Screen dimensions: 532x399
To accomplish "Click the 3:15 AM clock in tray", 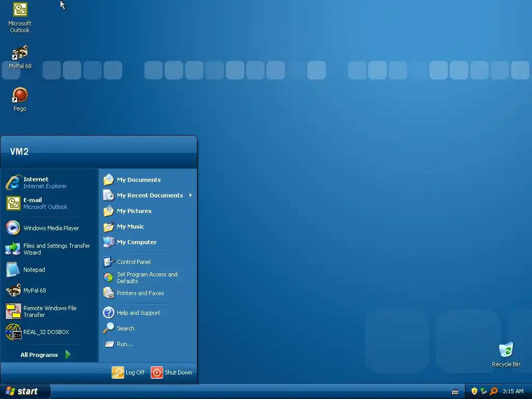I will click(513, 391).
